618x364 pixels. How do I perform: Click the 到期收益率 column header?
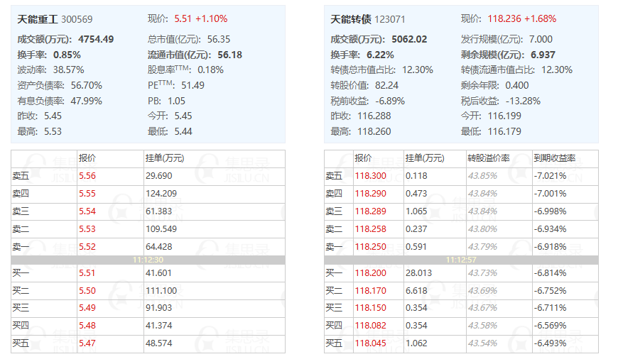click(555, 158)
